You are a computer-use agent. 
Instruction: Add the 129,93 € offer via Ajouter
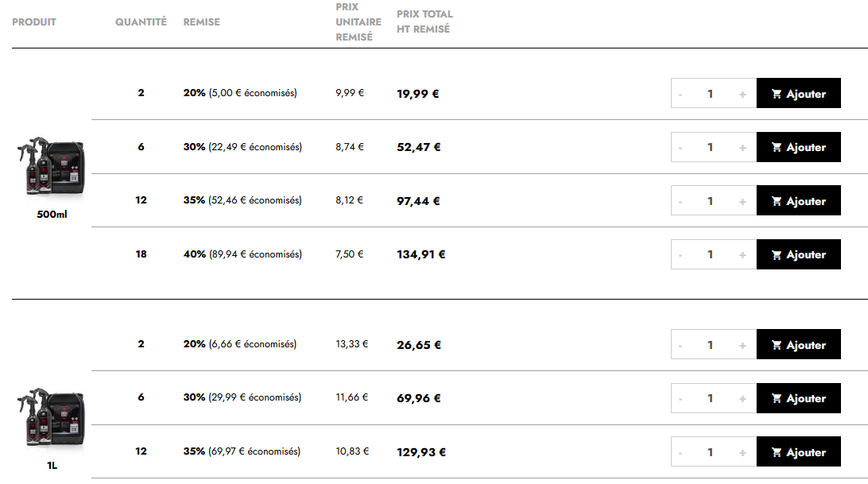tap(799, 452)
